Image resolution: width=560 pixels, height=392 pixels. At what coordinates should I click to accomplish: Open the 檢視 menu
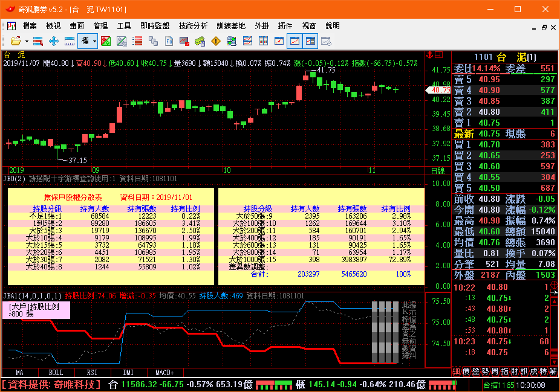(53, 26)
